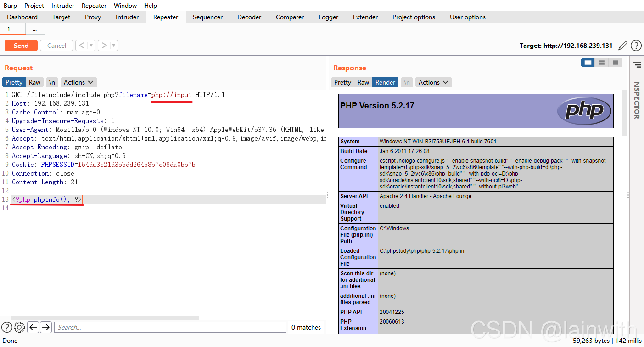Open Repeater help question mark icon

[x=636, y=46]
